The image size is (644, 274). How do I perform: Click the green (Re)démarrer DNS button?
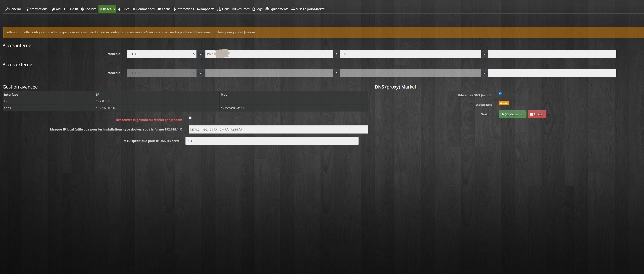coord(512,114)
